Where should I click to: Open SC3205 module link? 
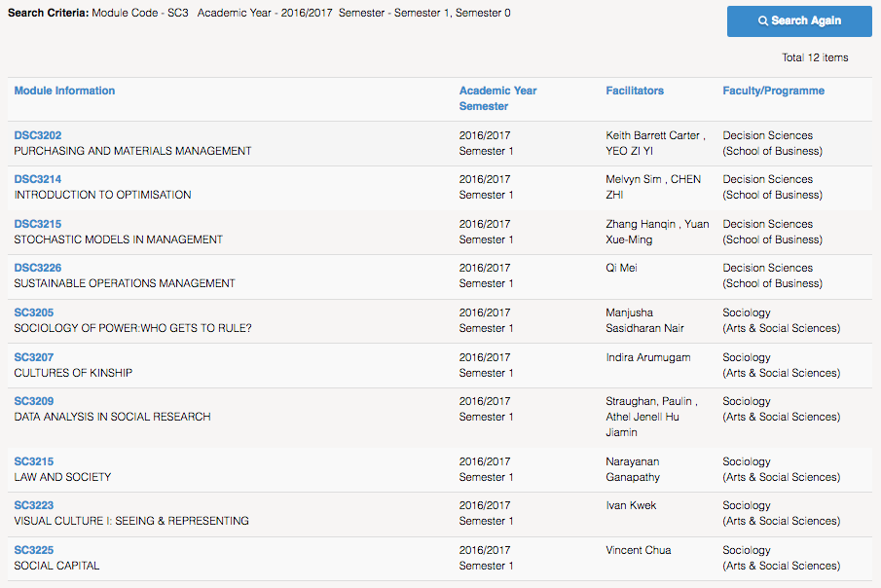tap(34, 312)
